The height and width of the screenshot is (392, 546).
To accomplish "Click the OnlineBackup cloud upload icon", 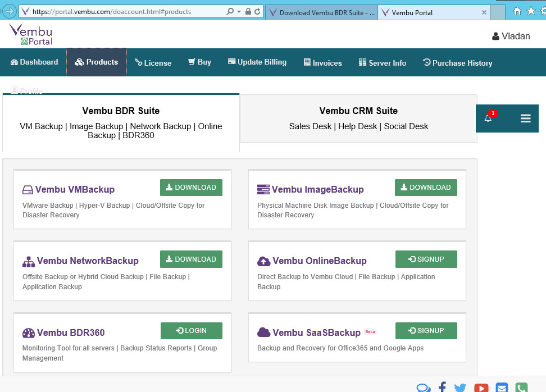I will pyautogui.click(x=263, y=262).
